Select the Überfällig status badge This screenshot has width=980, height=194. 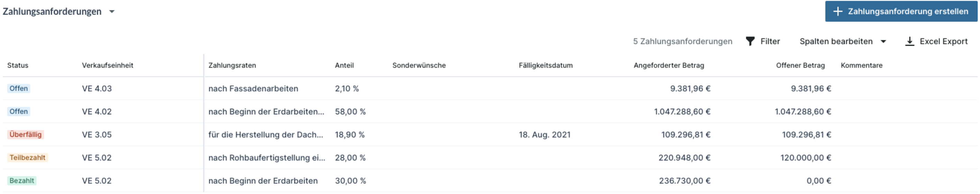(x=26, y=134)
